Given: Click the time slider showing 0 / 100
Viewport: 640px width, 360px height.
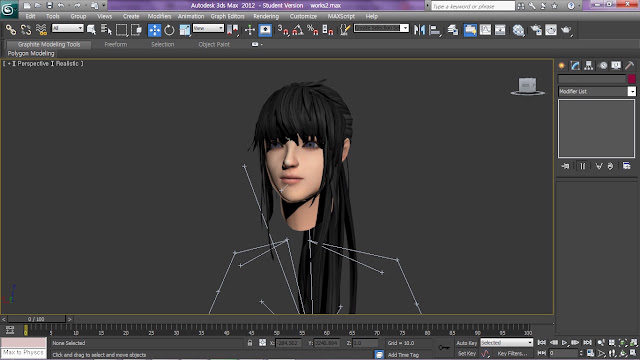Looking at the screenshot, I should click(x=36, y=319).
